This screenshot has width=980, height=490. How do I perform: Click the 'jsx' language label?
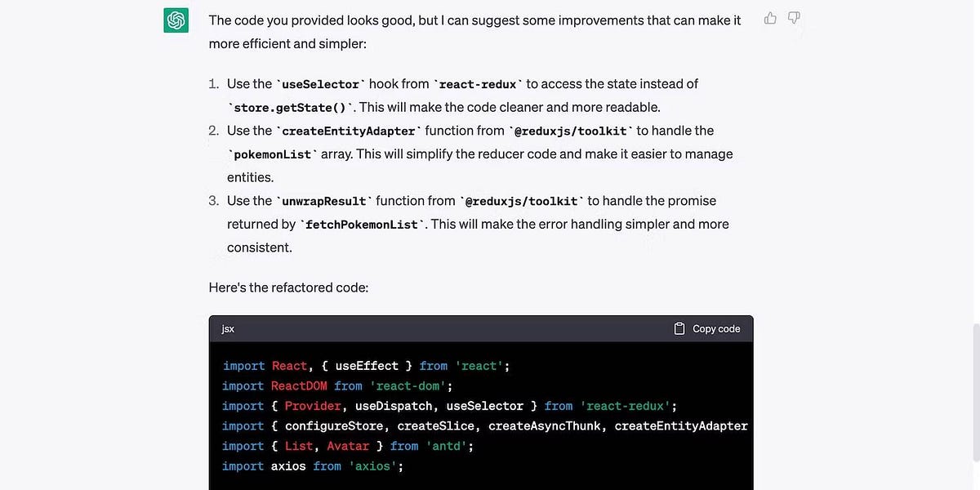click(228, 329)
